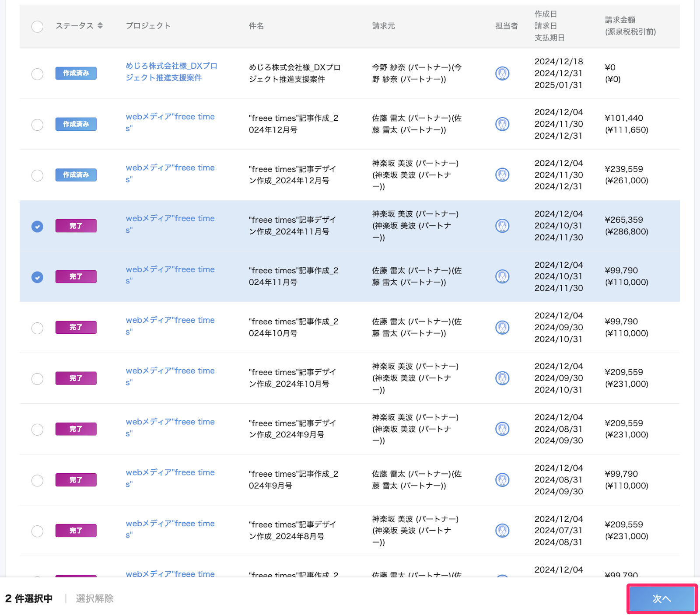Click the 完了 badge in 記事作成_2024年9月号 row
The image size is (700, 615).
pyautogui.click(x=76, y=480)
